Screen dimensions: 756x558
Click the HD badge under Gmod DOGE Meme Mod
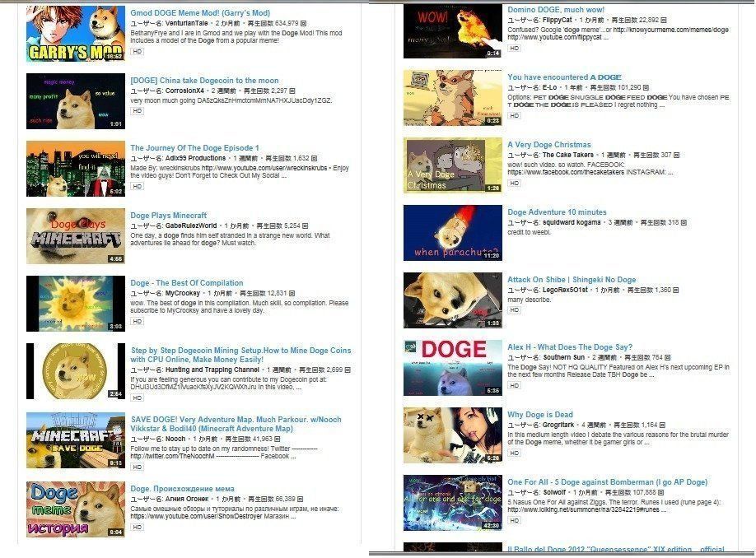137,51
